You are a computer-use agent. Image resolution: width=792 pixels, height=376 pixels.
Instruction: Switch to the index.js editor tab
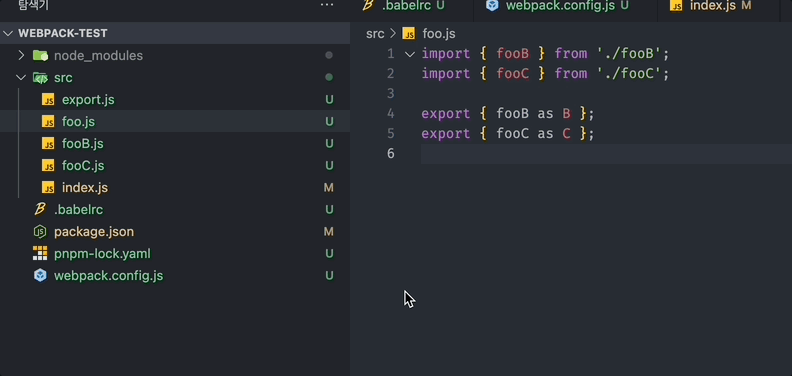pyautogui.click(x=710, y=6)
